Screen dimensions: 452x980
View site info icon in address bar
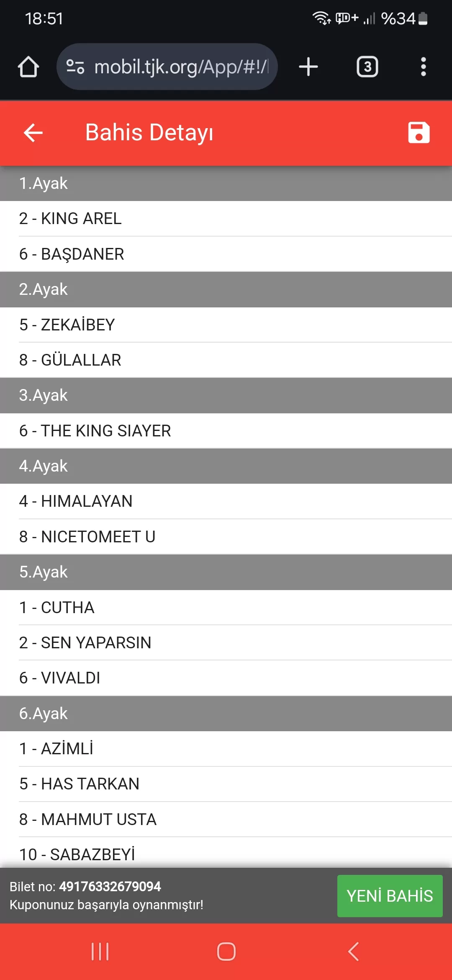click(x=76, y=67)
